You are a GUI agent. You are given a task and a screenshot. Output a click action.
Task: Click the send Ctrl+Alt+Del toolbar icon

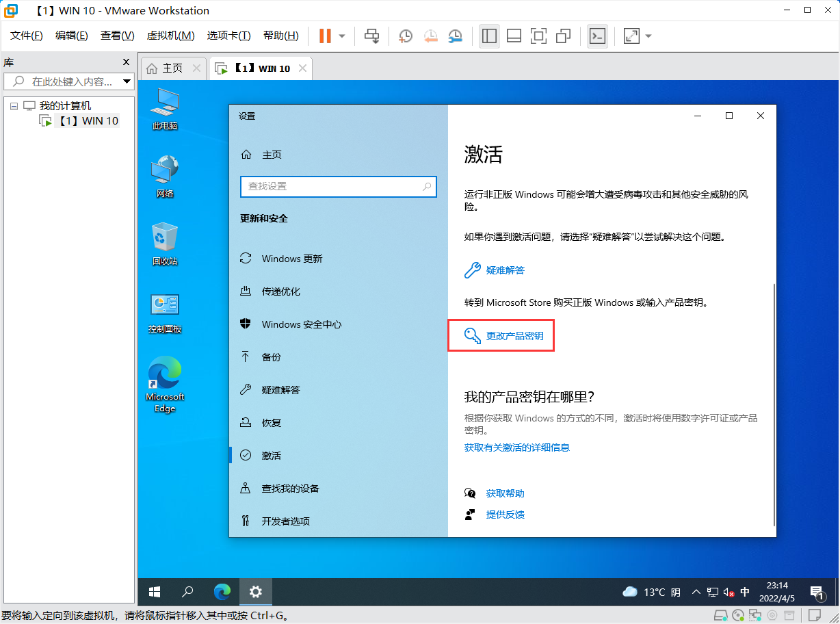click(371, 36)
